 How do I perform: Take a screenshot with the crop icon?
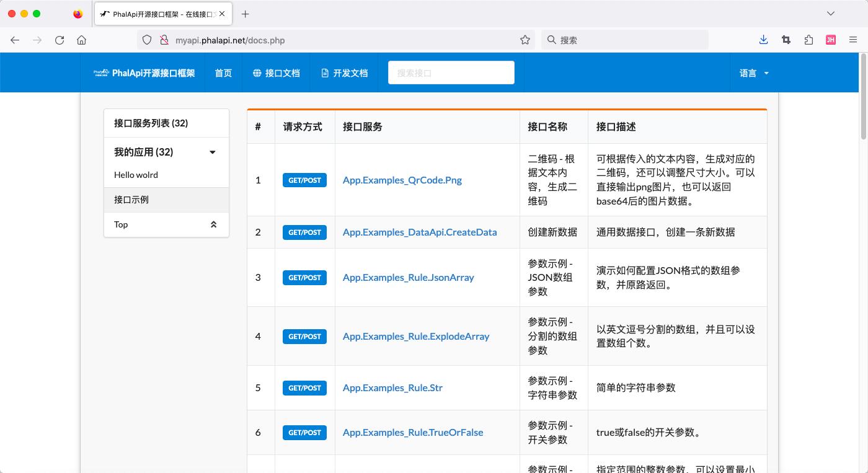tap(786, 40)
